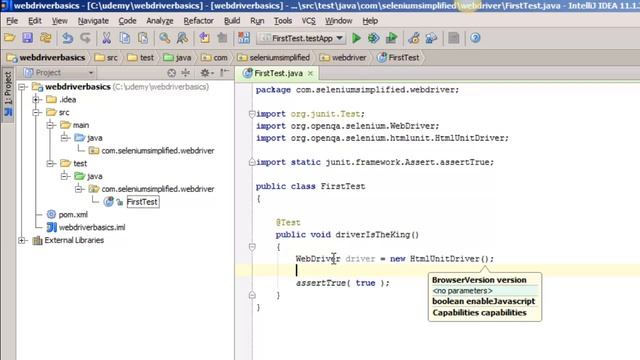The height and width of the screenshot is (360, 640).
Task: Click the Open file toolbar icon
Action: click(10, 38)
